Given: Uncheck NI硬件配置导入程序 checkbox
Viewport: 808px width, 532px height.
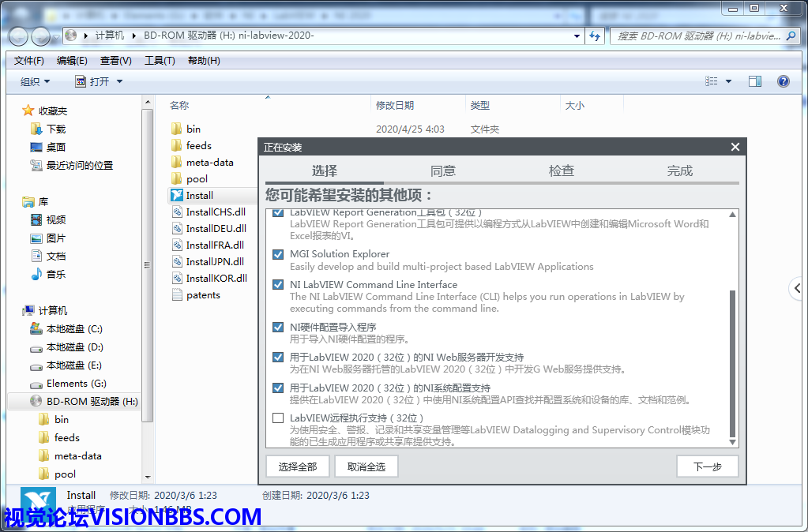Looking at the screenshot, I should [277, 327].
